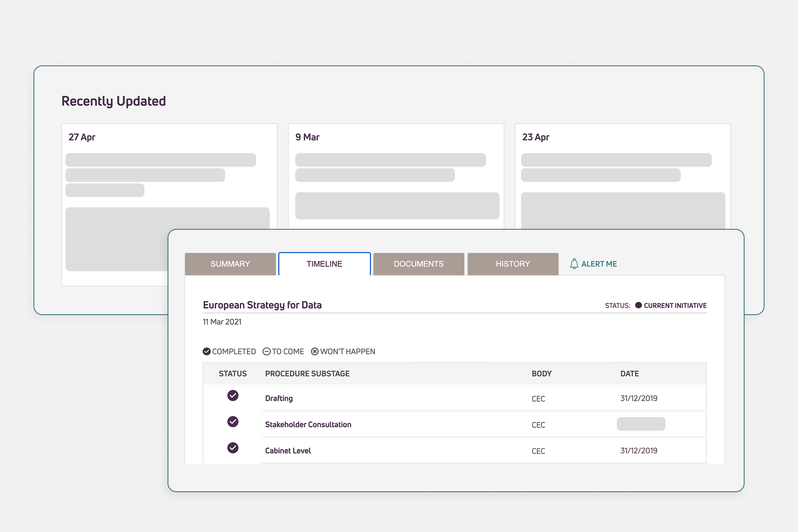Click the Completed legend checkmark icon
This screenshot has height=532, width=798.
[x=207, y=351]
